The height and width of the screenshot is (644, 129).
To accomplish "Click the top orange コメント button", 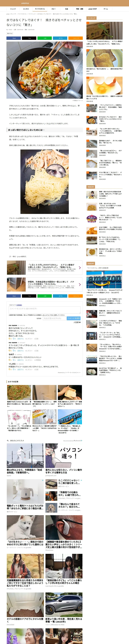I will coord(76,38).
